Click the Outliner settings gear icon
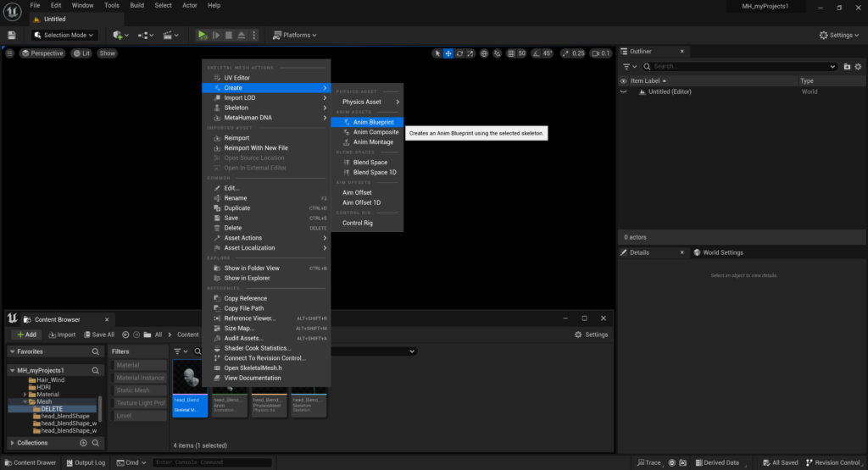The width and height of the screenshot is (868, 470). click(x=858, y=66)
